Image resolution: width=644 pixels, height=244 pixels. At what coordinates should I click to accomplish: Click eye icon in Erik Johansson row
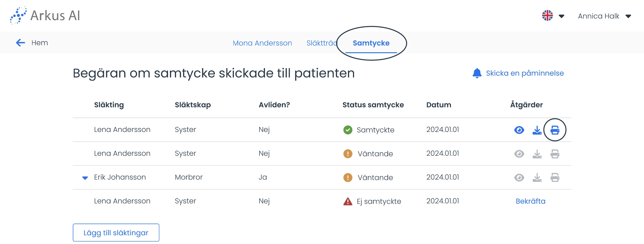519,178
